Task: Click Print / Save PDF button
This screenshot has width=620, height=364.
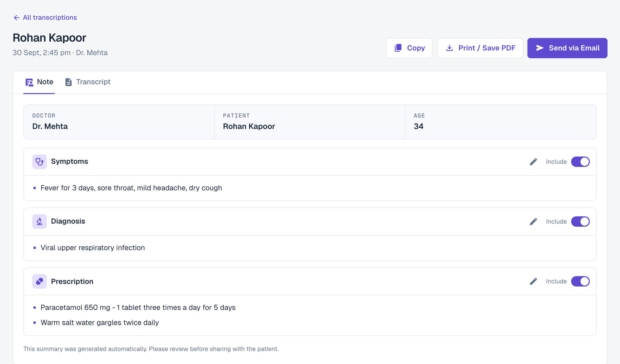Action: point(480,48)
